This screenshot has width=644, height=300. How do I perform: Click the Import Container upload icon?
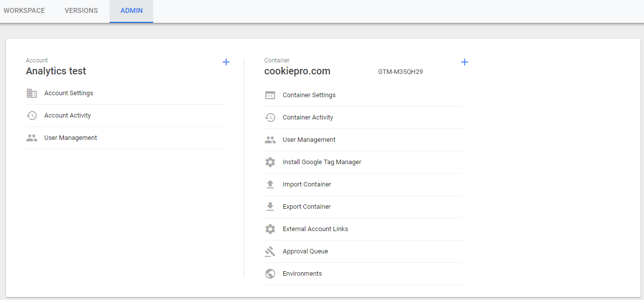click(x=270, y=184)
